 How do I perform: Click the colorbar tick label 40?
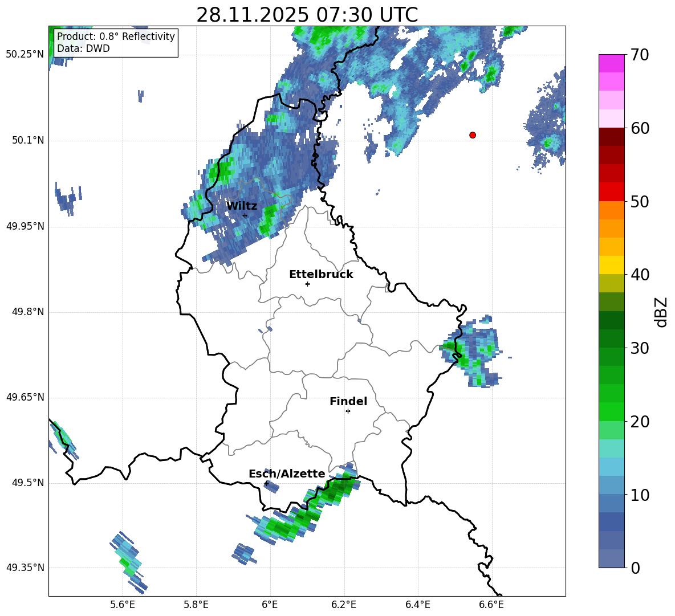(x=640, y=275)
